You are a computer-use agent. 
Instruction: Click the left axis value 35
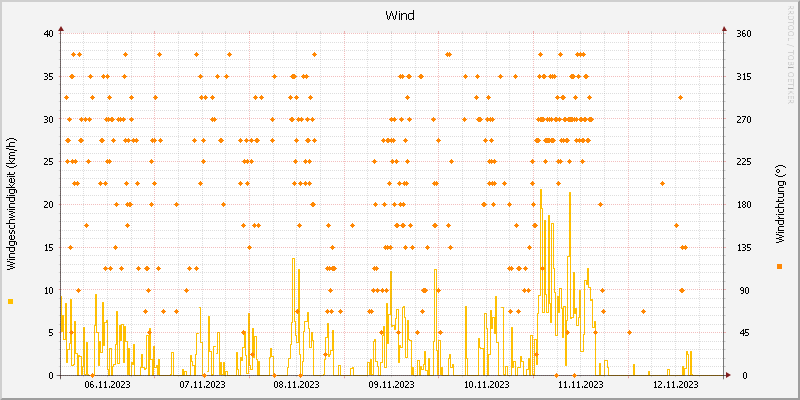pyautogui.click(x=48, y=77)
